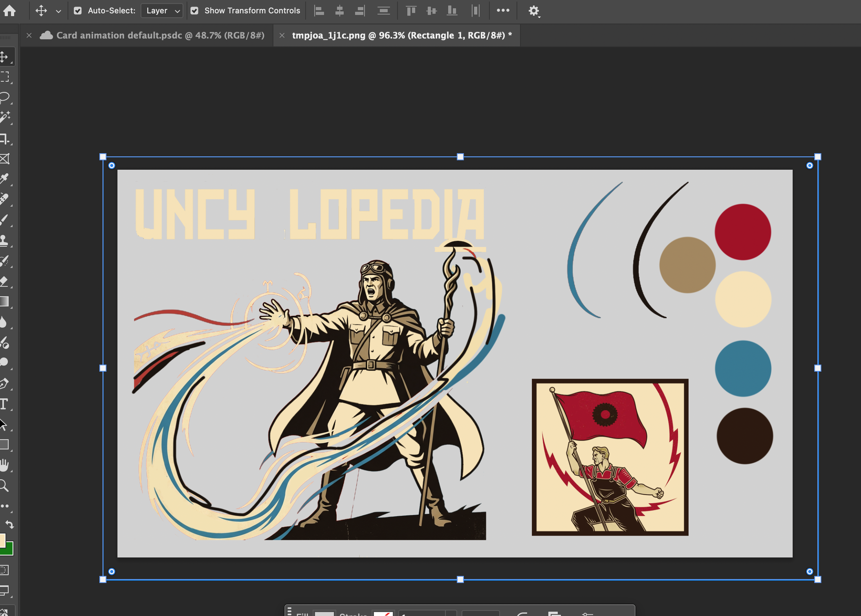Select the Horizontal Type tool
Viewport: 861px width, 616px height.
click(x=5, y=404)
